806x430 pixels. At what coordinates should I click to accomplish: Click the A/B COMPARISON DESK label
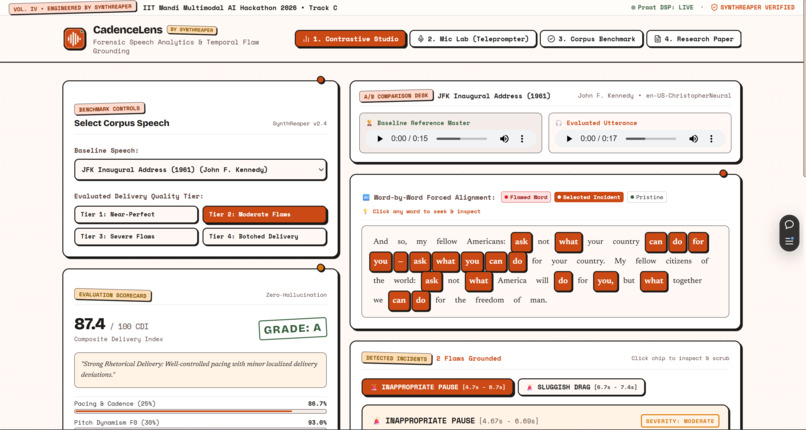tap(396, 96)
